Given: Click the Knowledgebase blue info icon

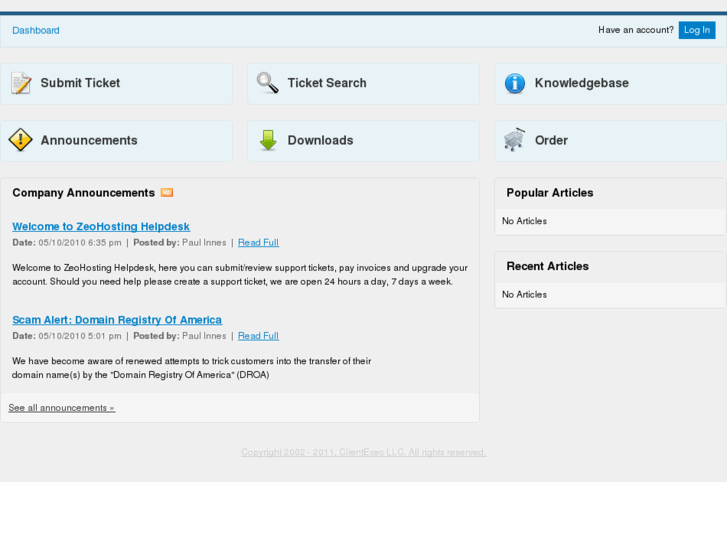Looking at the screenshot, I should coord(515,83).
